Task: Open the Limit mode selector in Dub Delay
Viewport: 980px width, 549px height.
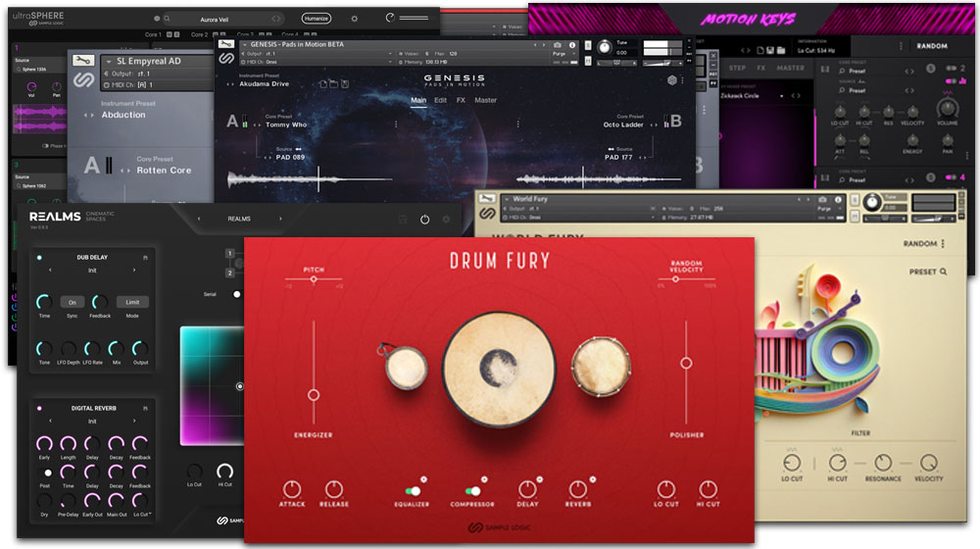Action: tap(132, 302)
